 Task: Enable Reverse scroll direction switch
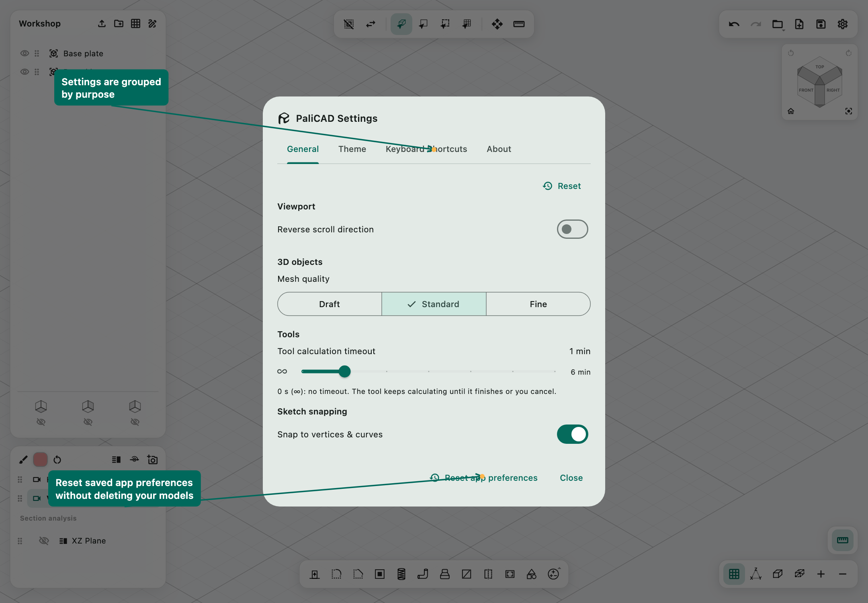click(x=572, y=229)
